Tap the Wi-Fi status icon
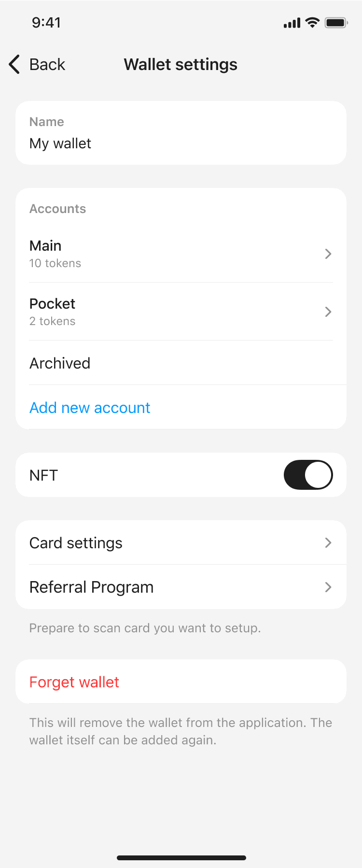 [313, 23]
